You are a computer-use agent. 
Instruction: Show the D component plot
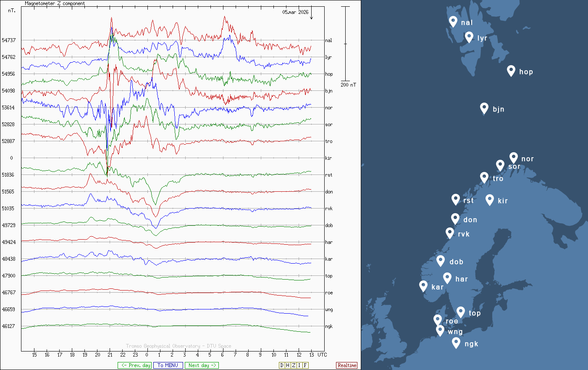click(282, 365)
